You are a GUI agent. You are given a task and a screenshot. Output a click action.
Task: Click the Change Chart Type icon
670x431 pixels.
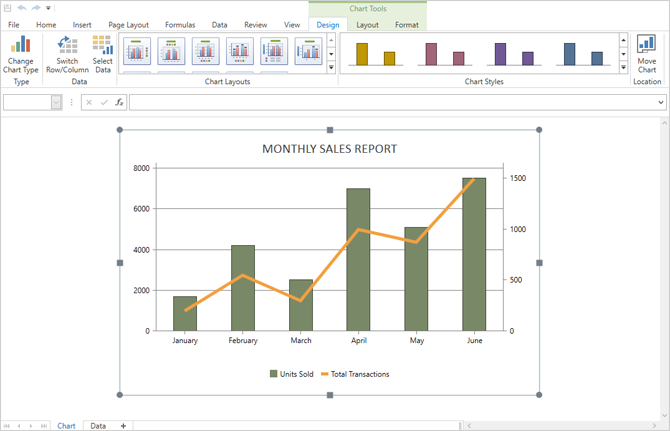[x=20, y=45]
